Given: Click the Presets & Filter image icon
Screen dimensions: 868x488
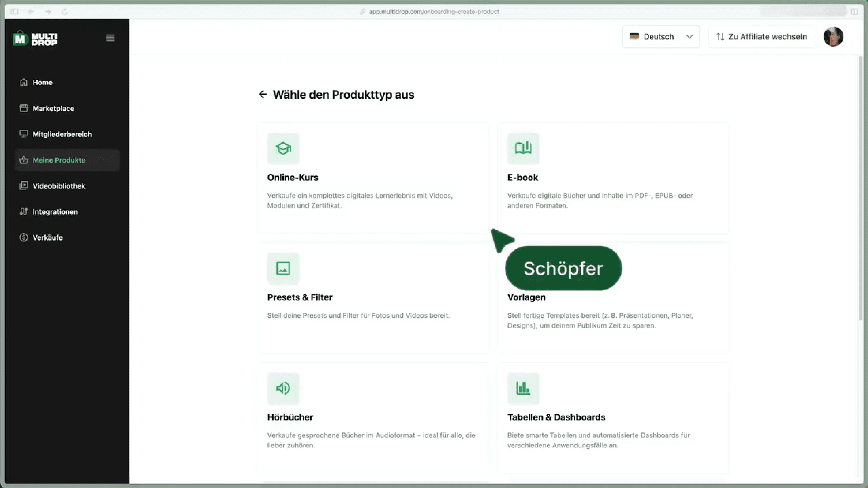Looking at the screenshot, I should point(283,268).
